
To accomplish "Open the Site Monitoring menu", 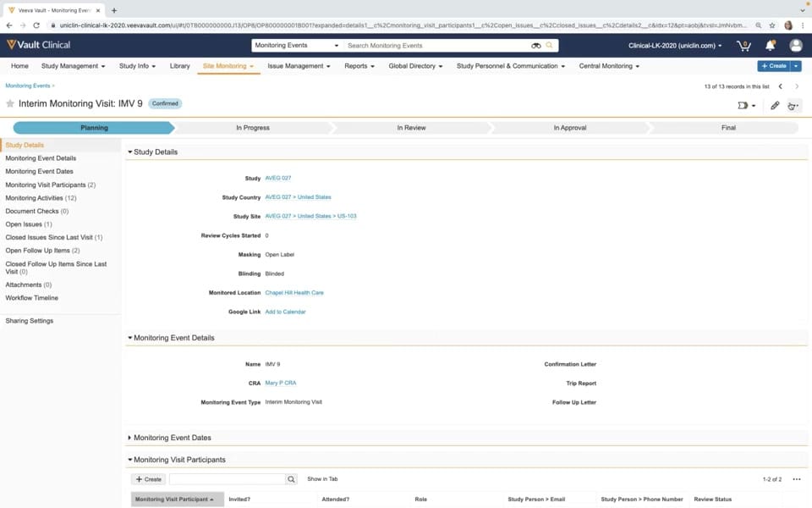I will 228,66.
